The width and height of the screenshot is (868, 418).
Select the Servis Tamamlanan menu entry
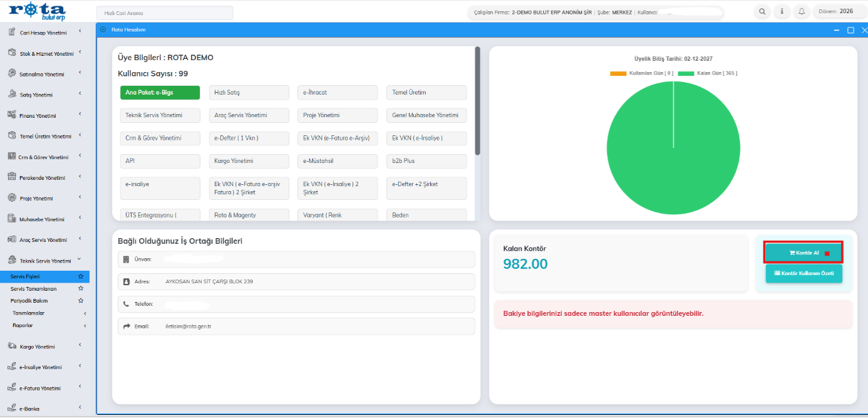tap(34, 288)
